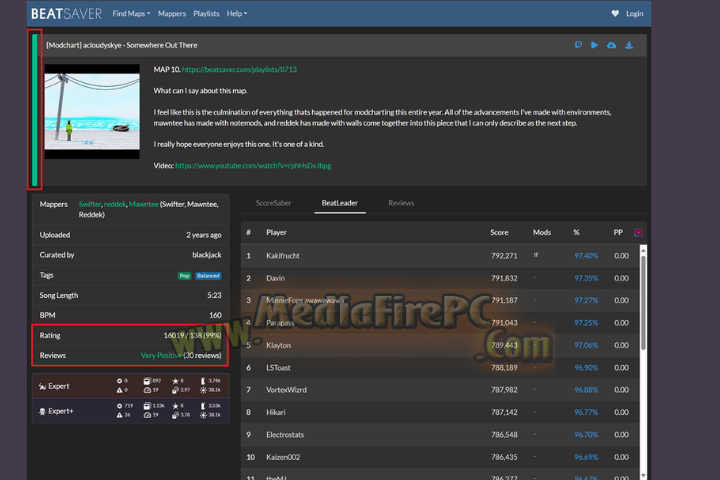Click player VortexWizrd in leaderboard

point(287,390)
